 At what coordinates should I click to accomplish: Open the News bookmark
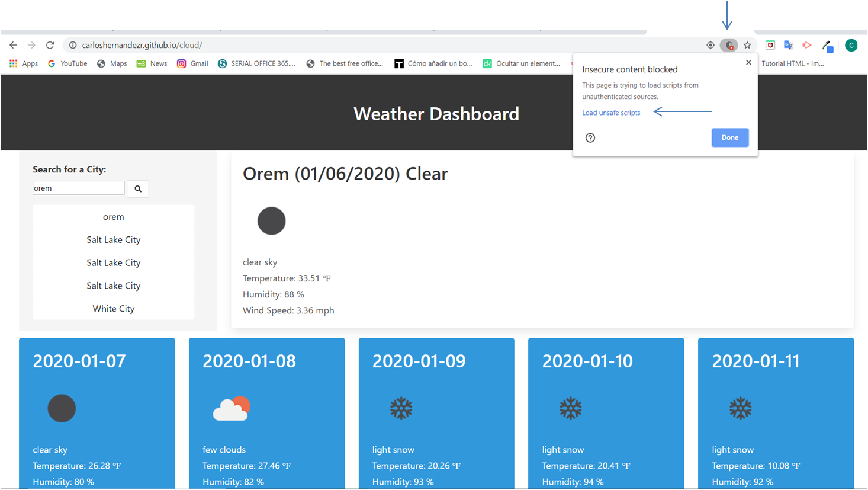[x=152, y=63]
